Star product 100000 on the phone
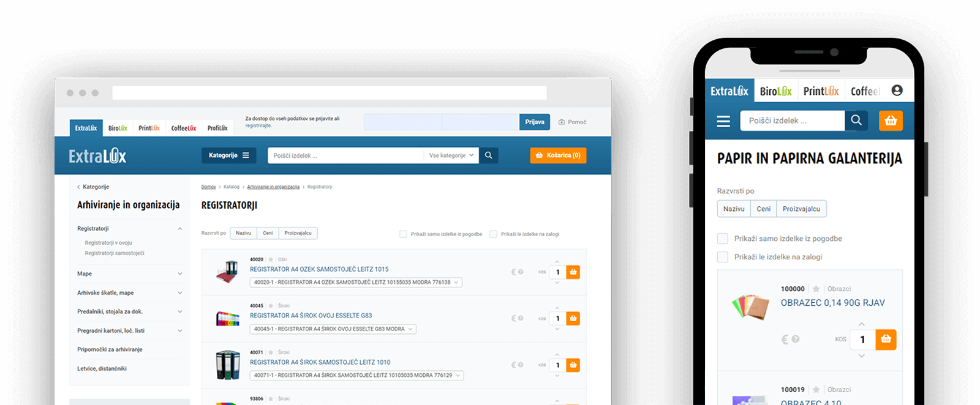Viewport: 980px width, 405px height. point(816,289)
